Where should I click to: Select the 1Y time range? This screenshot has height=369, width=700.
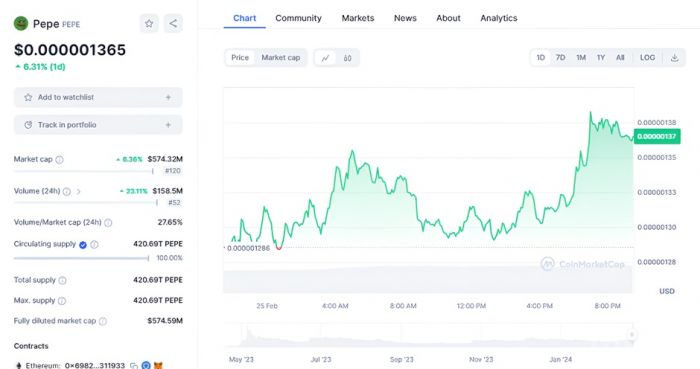[x=601, y=58]
